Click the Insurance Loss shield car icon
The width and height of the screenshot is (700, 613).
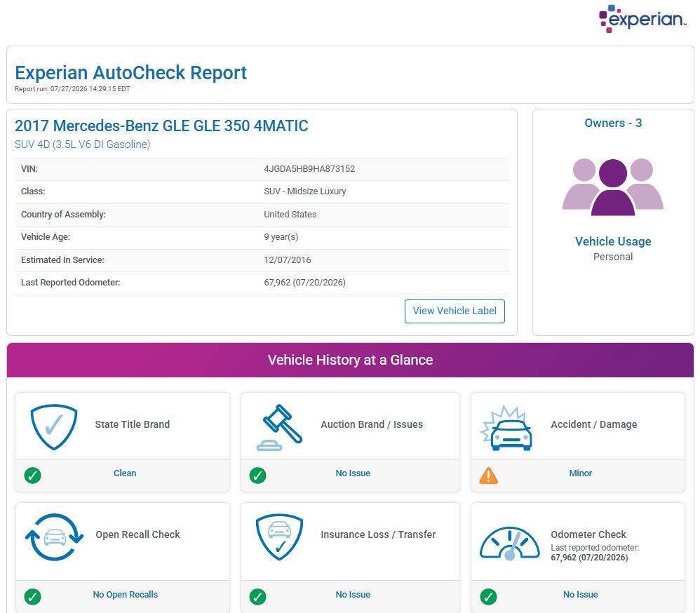pyautogui.click(x=279, y=537)
